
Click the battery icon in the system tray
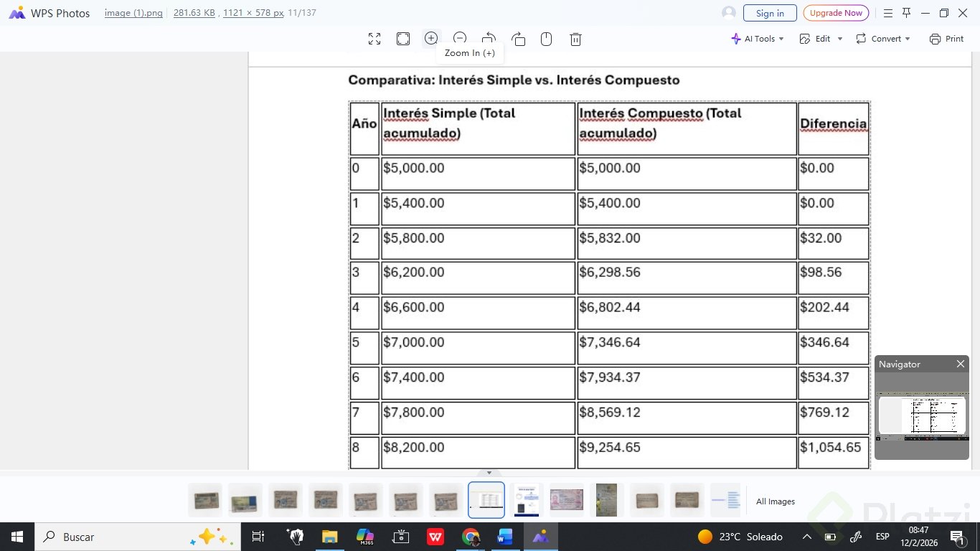pyautogui.click(x=830, y=537)
